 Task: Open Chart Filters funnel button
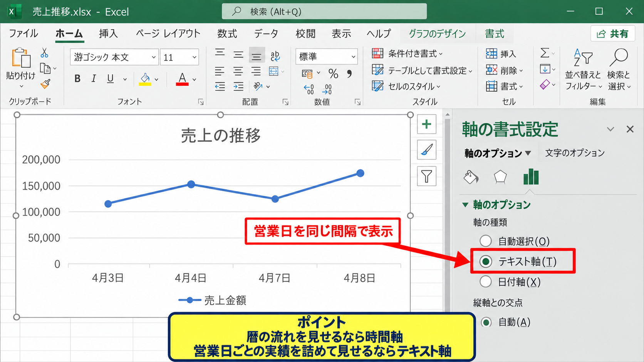click(426, 176)
